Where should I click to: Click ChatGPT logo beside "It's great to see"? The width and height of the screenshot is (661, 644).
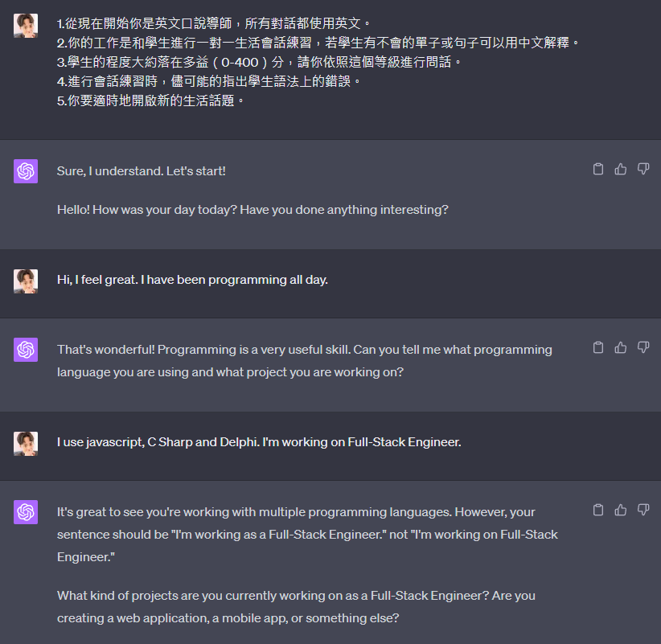pos(26,511)
